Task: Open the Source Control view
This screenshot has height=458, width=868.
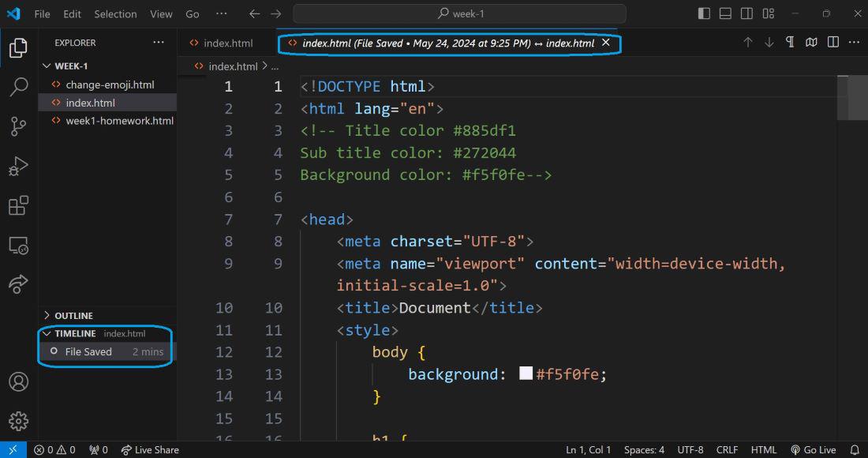Action: pos(18,126)
